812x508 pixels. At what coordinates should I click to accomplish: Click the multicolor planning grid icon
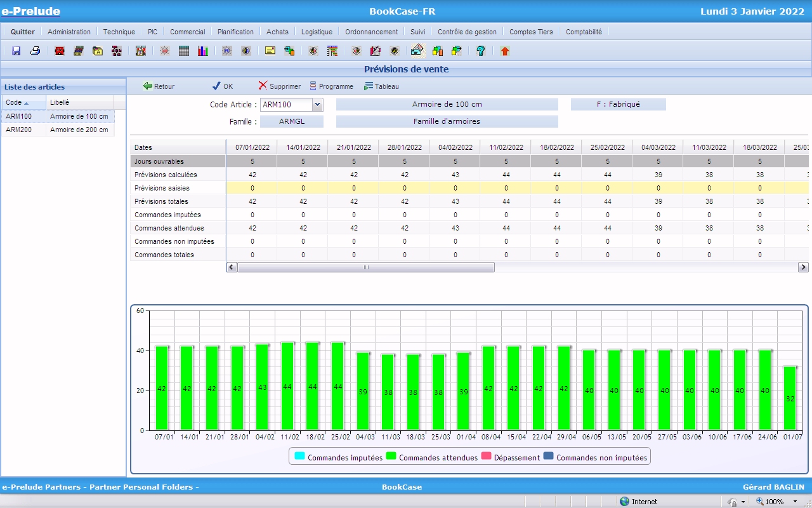[x=332, y=51]
